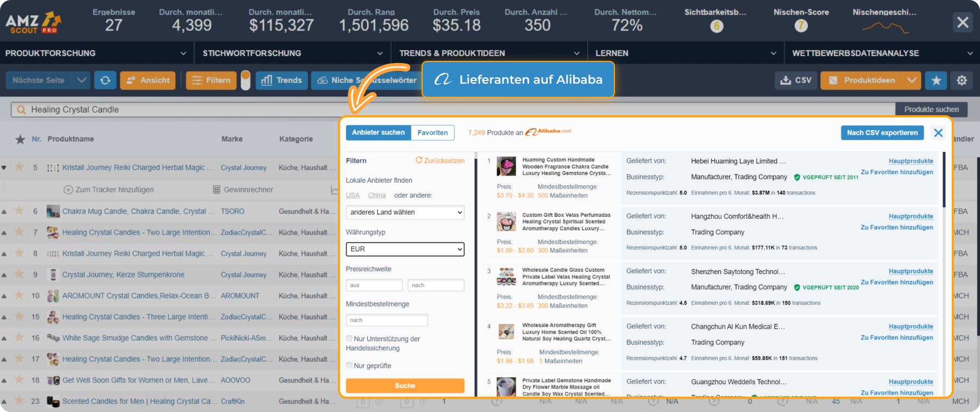Viewport: 980px width, 412px height.
Task: Reset filters with Zurücksetzen link
Action: point(440,160)
